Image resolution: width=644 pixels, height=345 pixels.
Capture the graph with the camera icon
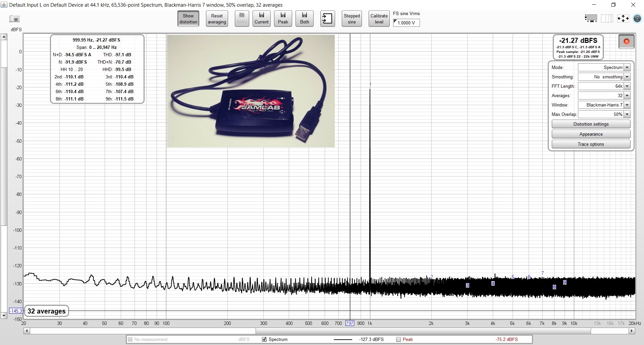point(14,19)
